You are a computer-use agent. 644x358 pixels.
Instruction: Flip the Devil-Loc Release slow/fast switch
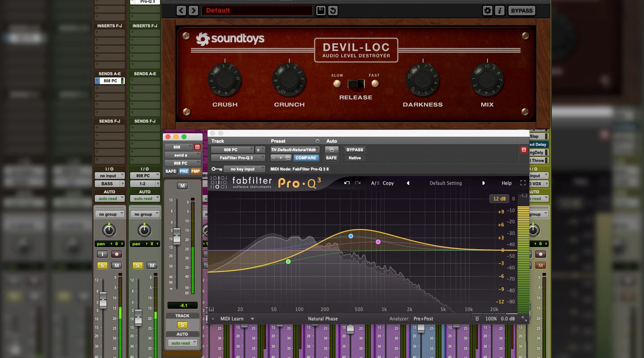pyautogui.click(x=356, y=84)
